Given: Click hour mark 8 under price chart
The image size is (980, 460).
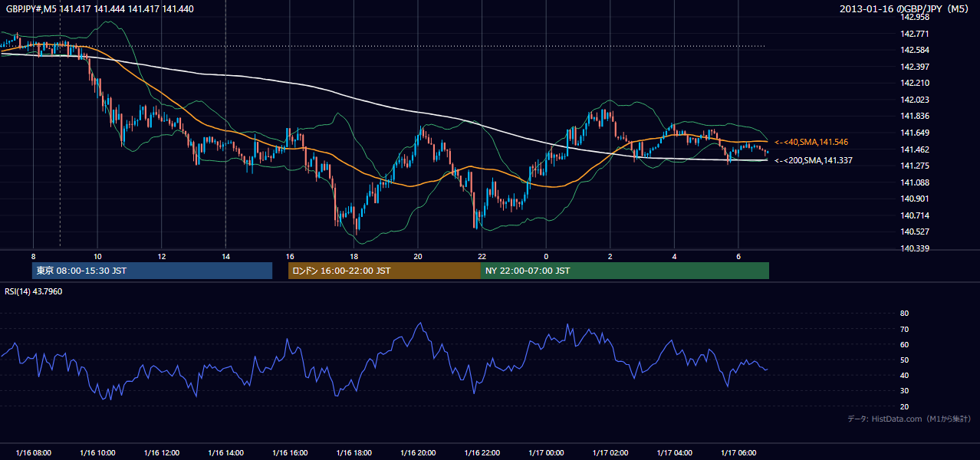Looking at the screenshot, I should [33, 256].
